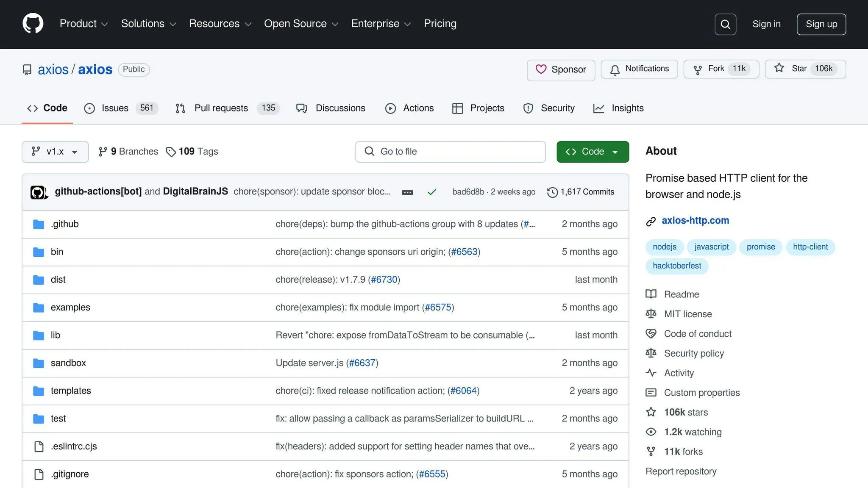This screenshot has width=868, height=488.
Task: Click the Sign up button
Action: pos(821,24)
